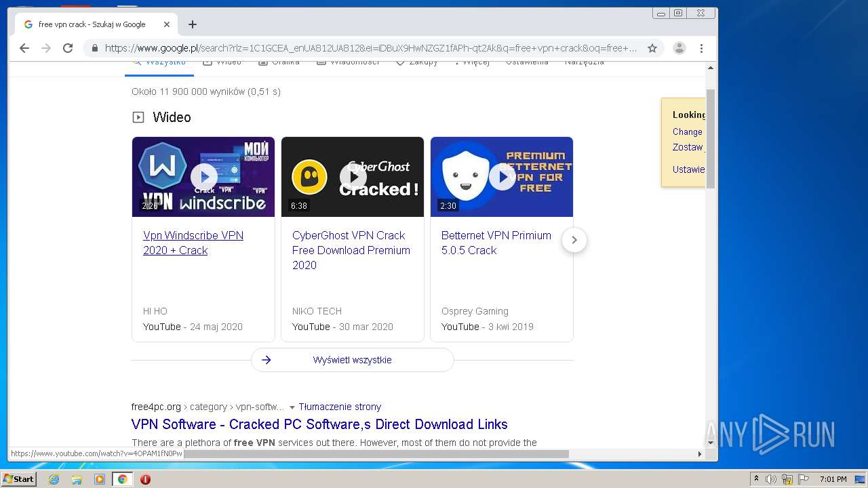The image size is (868, 488).
Task: Click the 'Wyświetl wszystkie' button
Action: pyautogui.click(x=353, y=360)
